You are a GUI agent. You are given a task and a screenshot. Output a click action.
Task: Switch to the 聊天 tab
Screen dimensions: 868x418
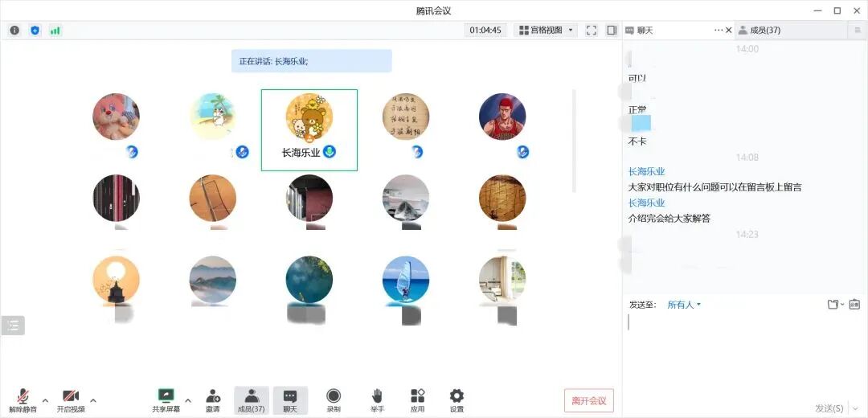645,31
